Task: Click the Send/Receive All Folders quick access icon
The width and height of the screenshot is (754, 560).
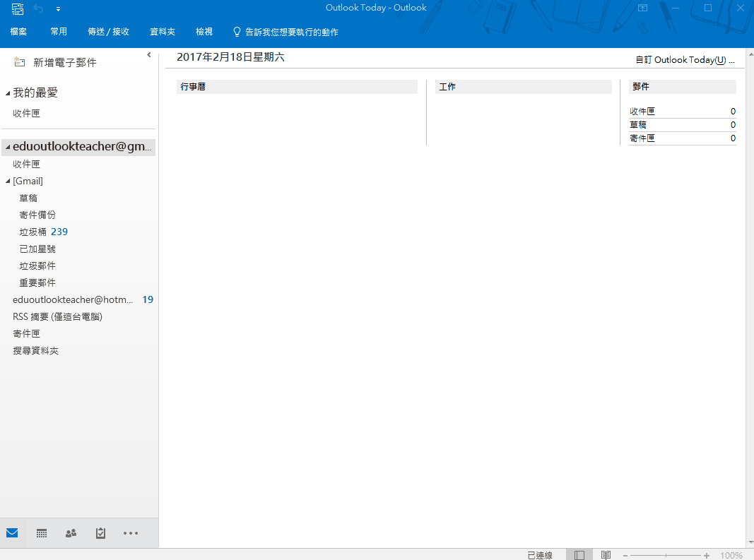Action: coord(17,8)
